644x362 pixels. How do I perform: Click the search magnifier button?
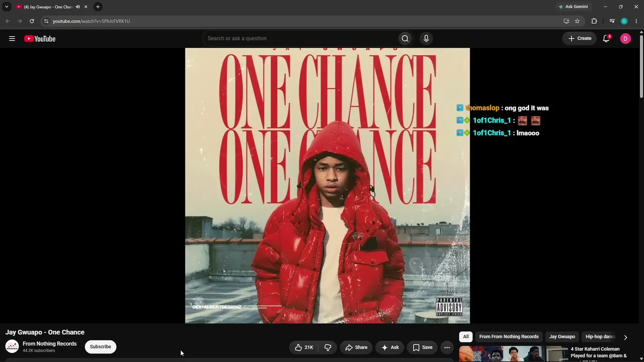pos(405,39)
